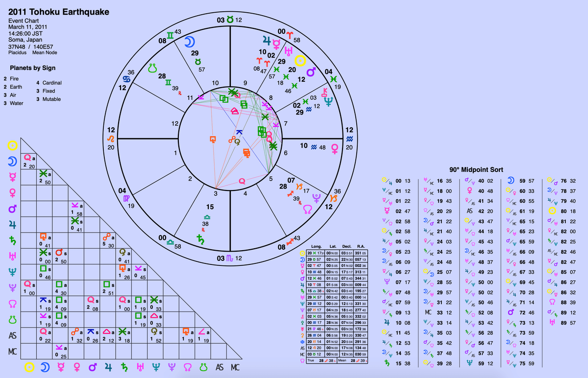Select the Virgo glyph on 2nd house cusp
This screenshot has height=378, width=588.
(x=126, y=198)
